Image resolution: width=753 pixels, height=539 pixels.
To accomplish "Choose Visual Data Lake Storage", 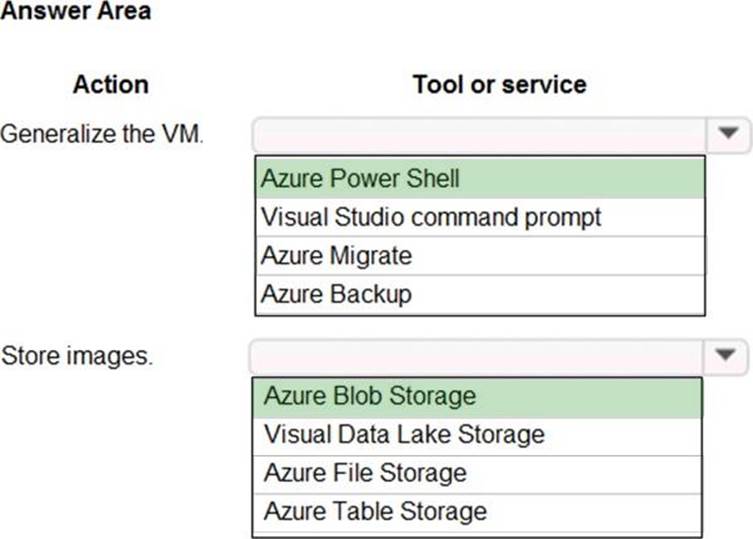I will tap(478, 435).
